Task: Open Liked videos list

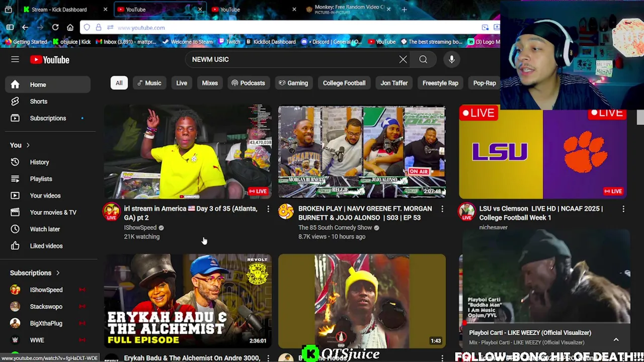Action: [x=48, y=246]
